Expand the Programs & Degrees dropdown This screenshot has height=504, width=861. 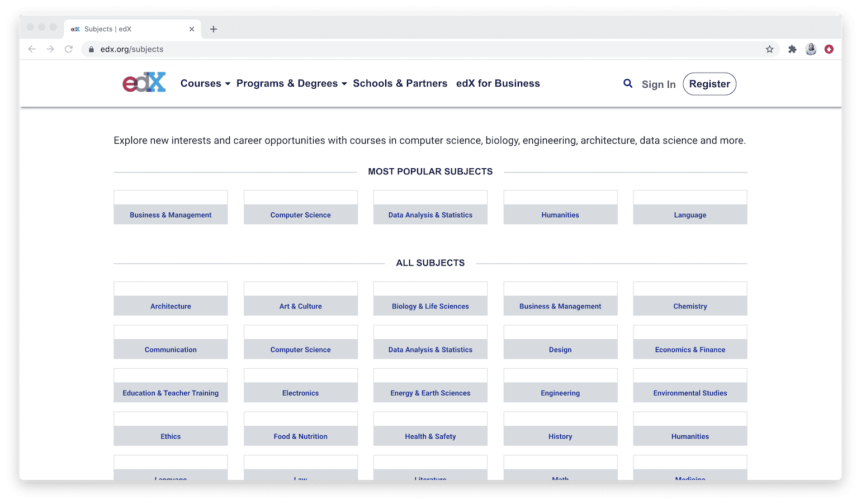(x=290, y=83)
